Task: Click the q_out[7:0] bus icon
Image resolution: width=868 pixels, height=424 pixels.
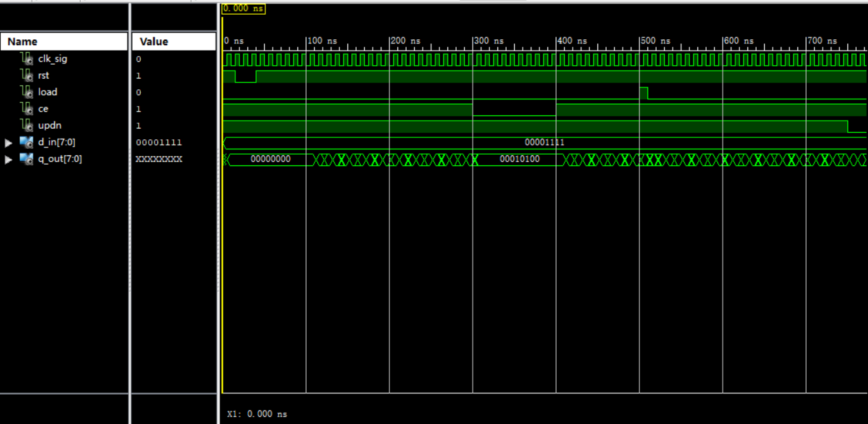Action: (x=27, y=159)
